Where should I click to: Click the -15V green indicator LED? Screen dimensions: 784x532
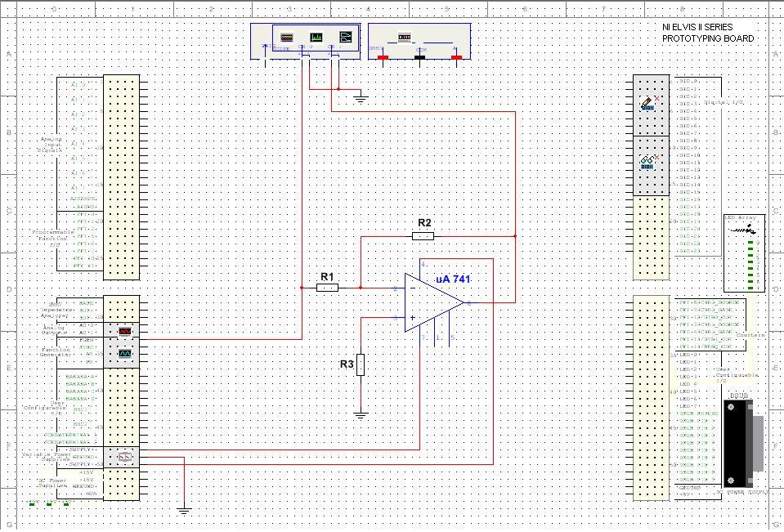(49, 505)
